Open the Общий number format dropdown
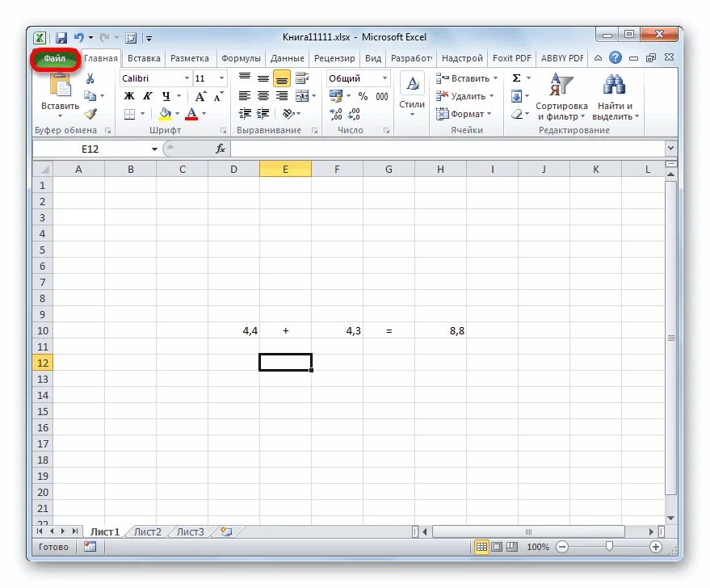 pyautogui.click(x=384, y=78)
